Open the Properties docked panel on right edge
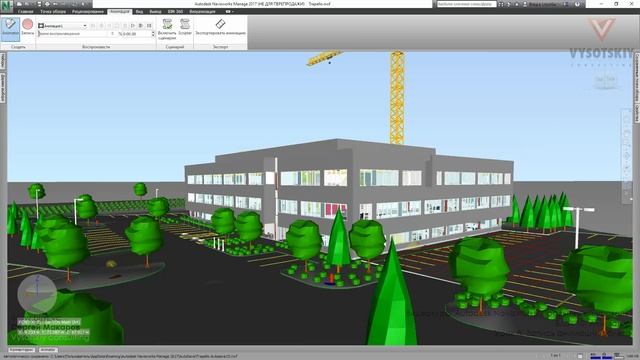Screen dimensions: 640x360 coord(637,113)
